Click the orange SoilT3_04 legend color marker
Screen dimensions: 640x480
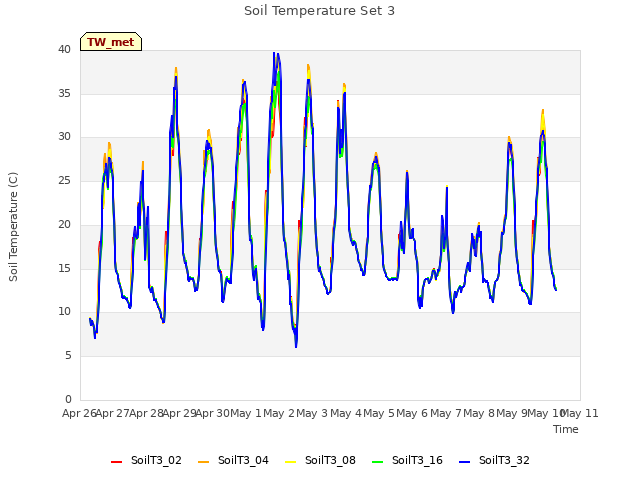(203, 462)
